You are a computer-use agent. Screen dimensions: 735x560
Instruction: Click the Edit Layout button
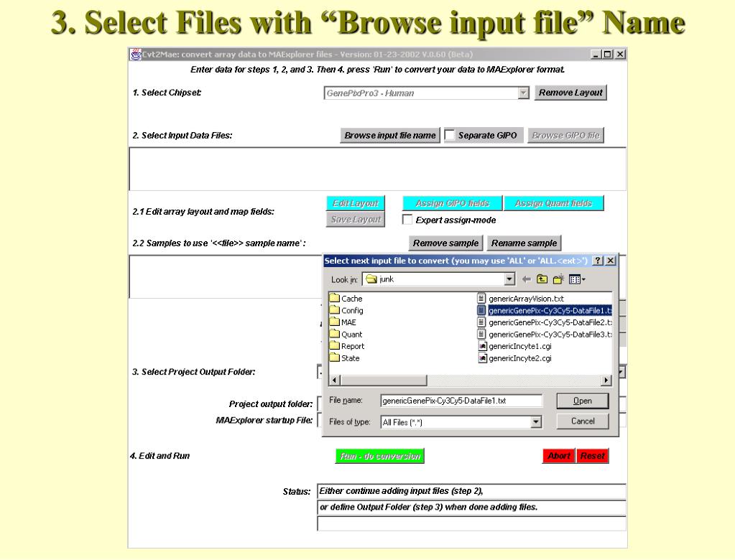pos(356,203)
